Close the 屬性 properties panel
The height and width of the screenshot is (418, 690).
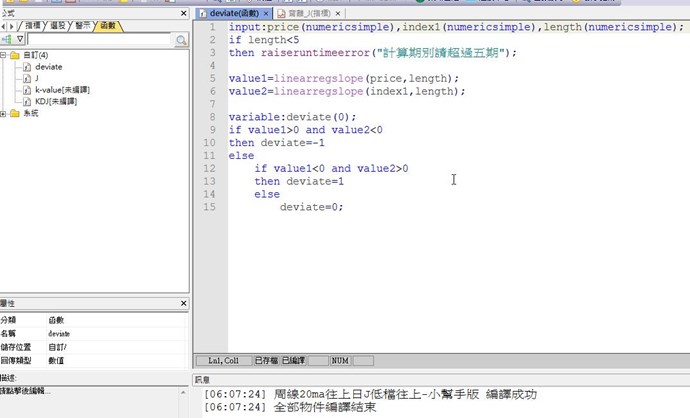182,303
